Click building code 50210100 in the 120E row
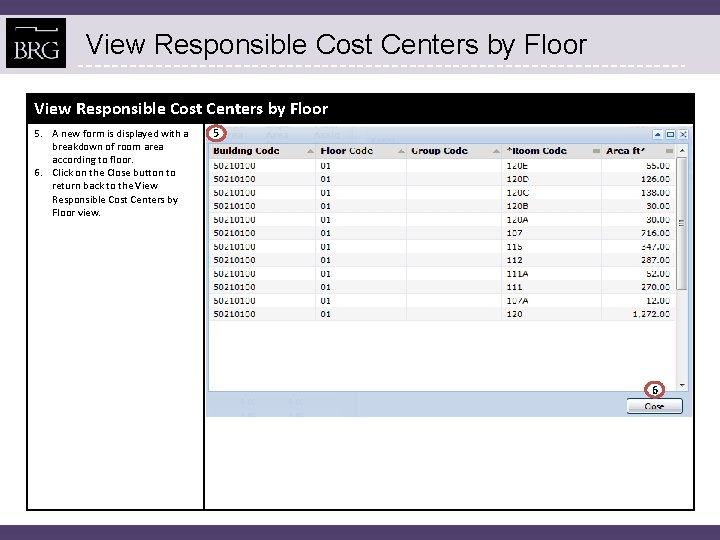The width and height of the screenshot is (720, 540). click(234, 166)
